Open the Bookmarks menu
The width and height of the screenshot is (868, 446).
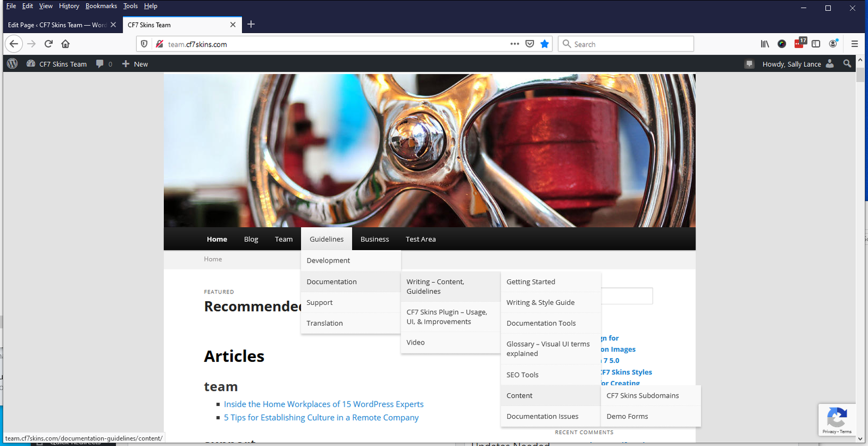click(101, 6)
